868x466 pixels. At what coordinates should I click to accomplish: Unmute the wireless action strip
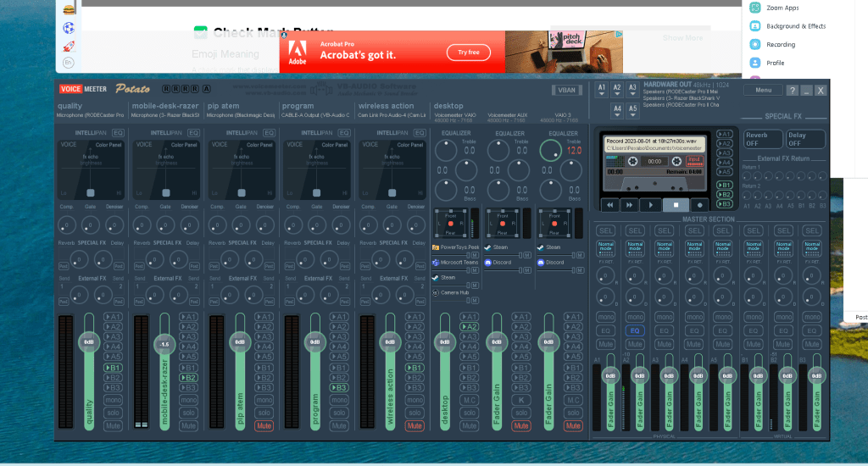(415, 425)
